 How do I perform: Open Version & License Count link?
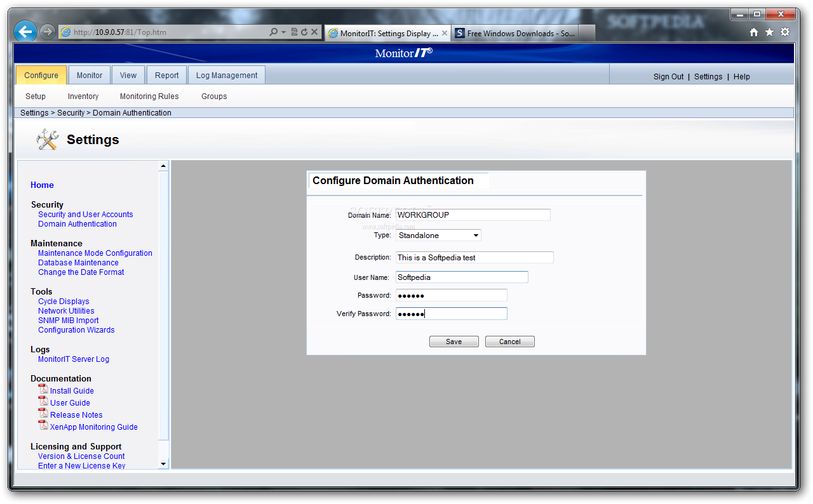pyautogui.click(x=81, y=456)
